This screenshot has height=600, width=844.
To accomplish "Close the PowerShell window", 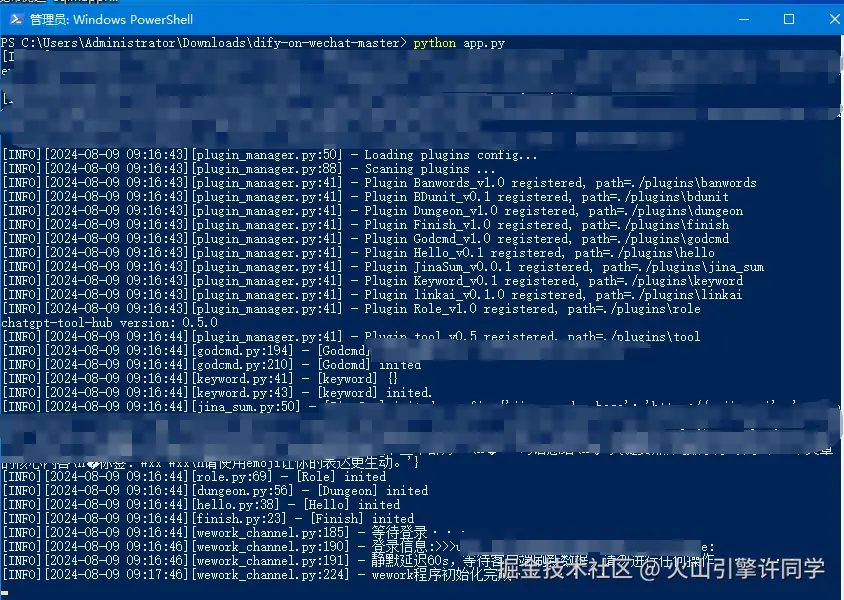I will coord(834,19).
